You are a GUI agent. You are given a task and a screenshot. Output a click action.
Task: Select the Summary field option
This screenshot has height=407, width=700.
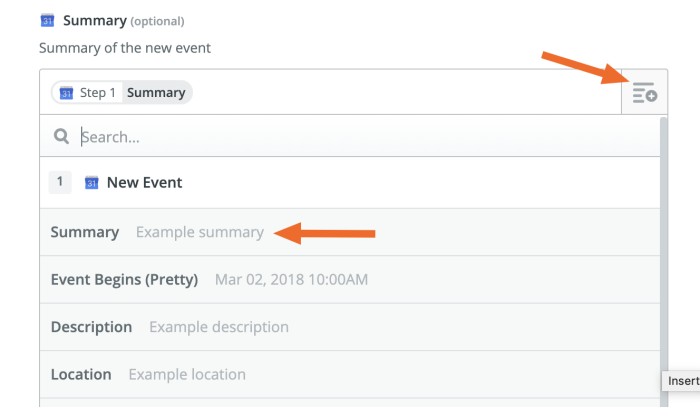click(85, 232)
